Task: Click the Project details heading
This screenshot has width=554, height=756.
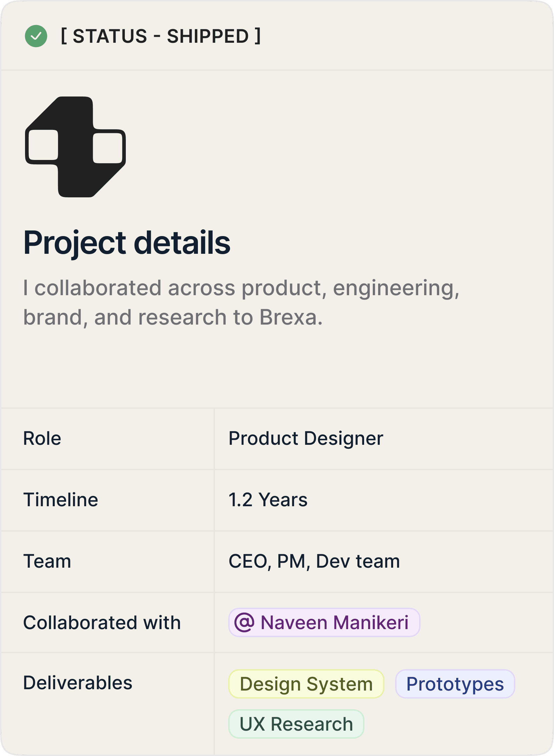Action: coord(127,242)
